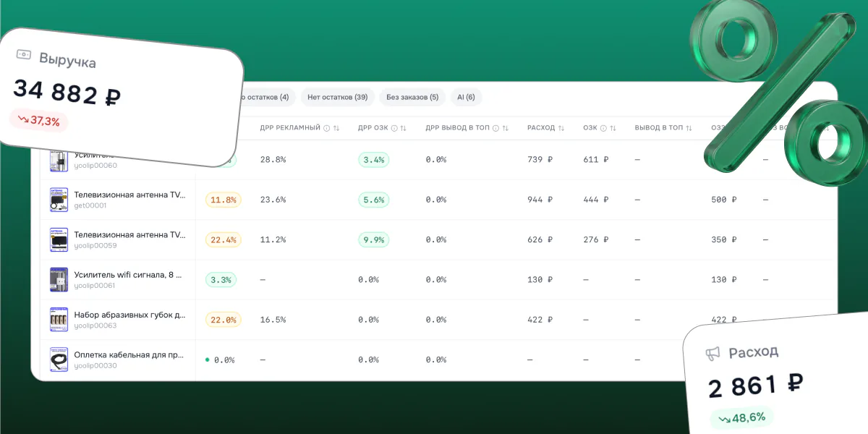The height and width of the screenshot is (434, 868).
Task: Click the 444 ₽ ОЗК value
Action: click(x=595, y=200)
